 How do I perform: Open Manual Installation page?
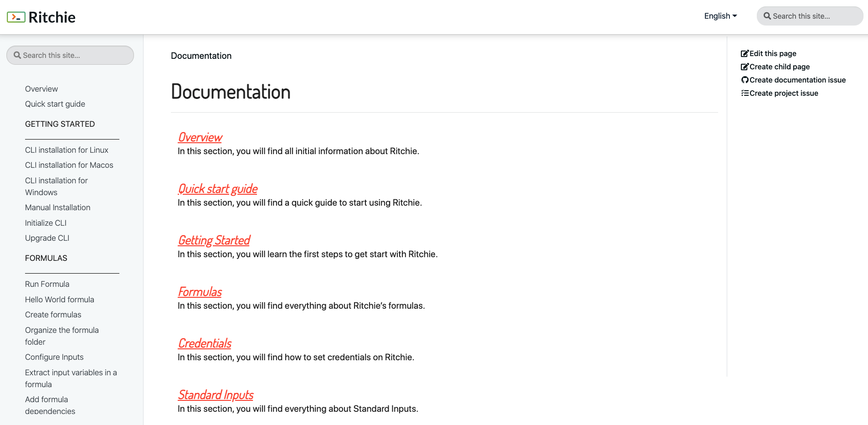[58, 207]
